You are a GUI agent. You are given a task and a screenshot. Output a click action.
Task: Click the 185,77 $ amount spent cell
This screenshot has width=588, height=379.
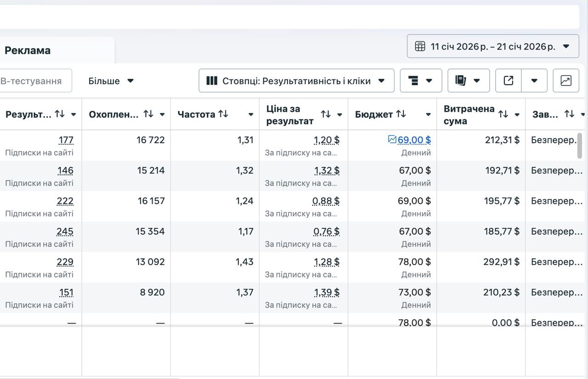(502, 231)
